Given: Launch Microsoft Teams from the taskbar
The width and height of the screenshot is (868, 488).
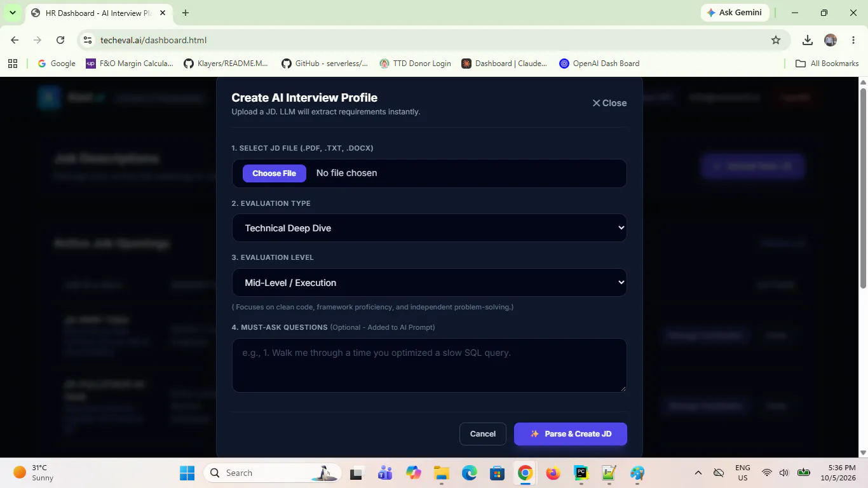Looking at the screenshot, I should (x=384, y=473).
